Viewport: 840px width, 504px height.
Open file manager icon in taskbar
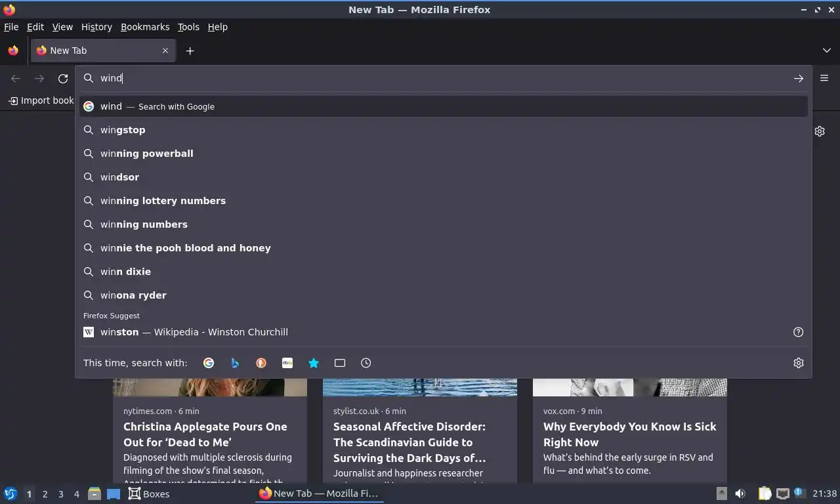tap(94, 493)
